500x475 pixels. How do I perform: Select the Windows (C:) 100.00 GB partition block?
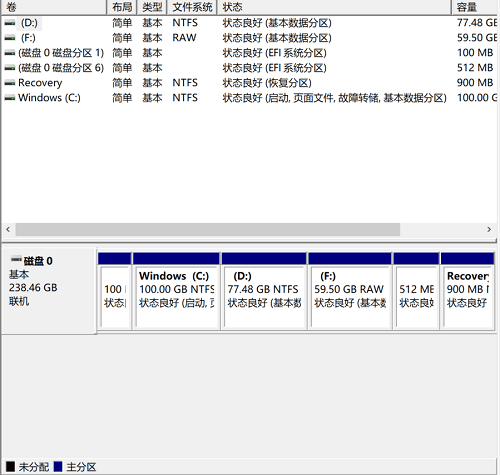coord(176,291)
